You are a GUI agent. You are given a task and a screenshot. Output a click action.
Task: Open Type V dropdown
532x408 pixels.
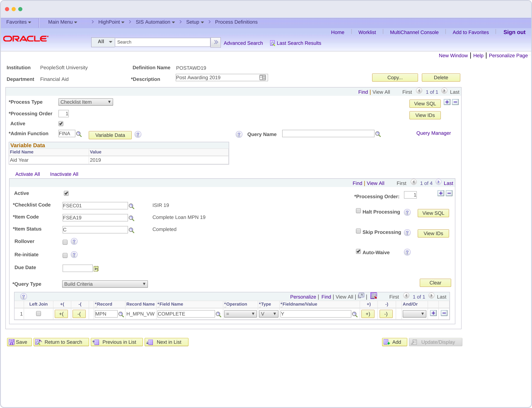(x=268, y=314)
